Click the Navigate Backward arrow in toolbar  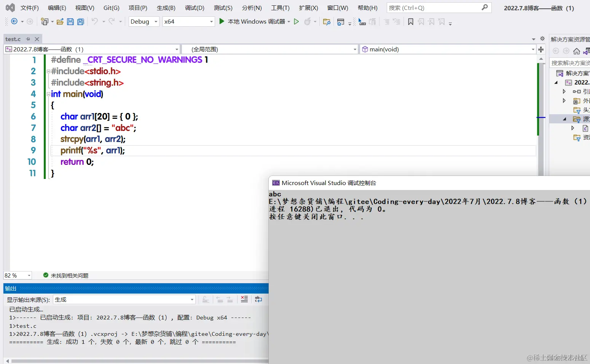[x=14, y=22]
